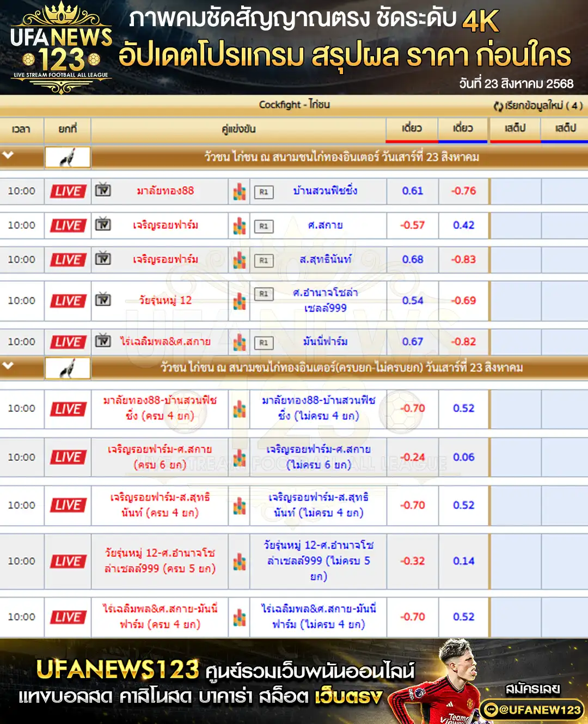Click team name มันนี่ฟาร์ม

point(325,342)
